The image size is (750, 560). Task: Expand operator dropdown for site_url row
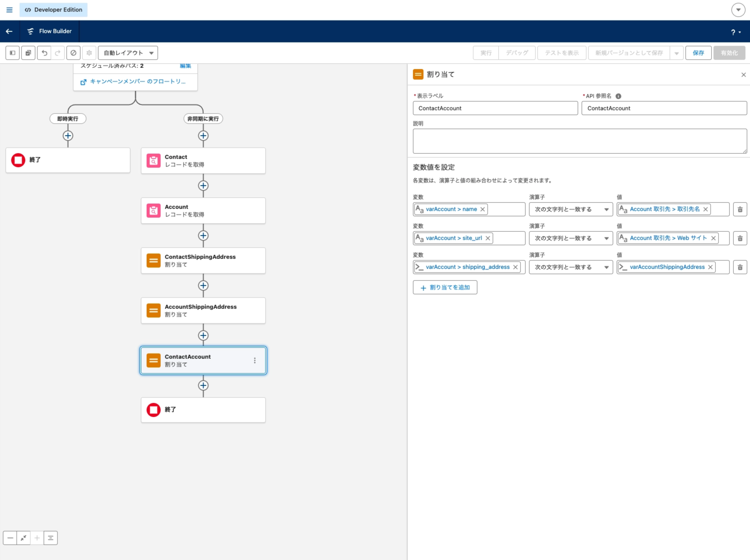570,238
